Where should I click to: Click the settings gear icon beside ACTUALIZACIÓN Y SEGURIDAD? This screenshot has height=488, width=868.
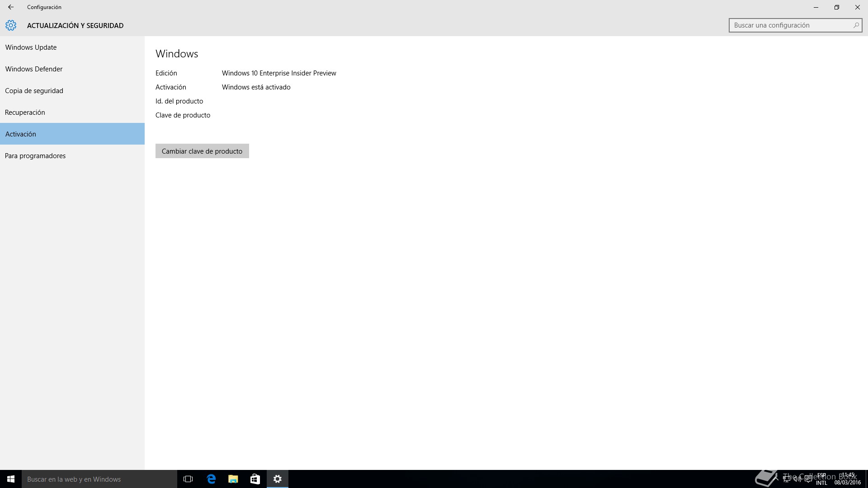[11, 25]
